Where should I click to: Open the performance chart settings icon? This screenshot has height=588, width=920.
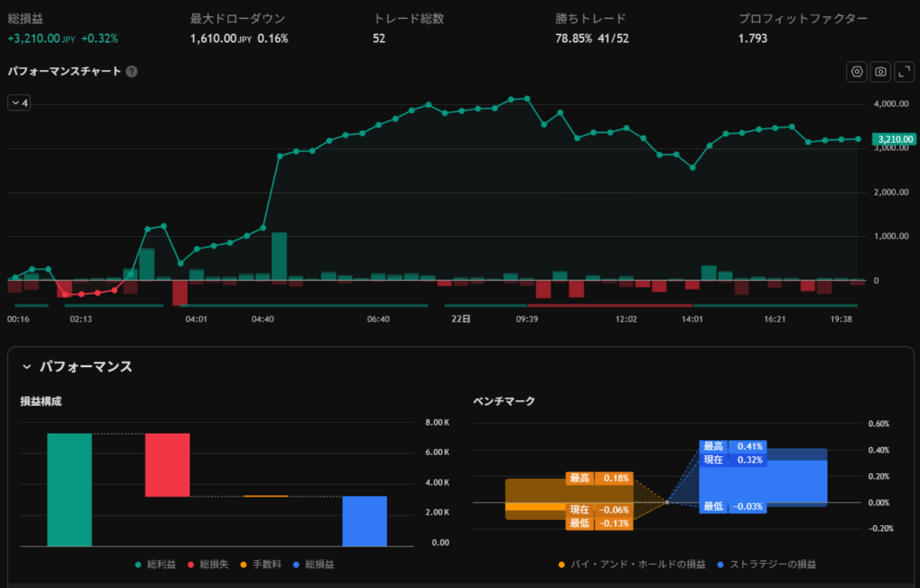(857, 72)
